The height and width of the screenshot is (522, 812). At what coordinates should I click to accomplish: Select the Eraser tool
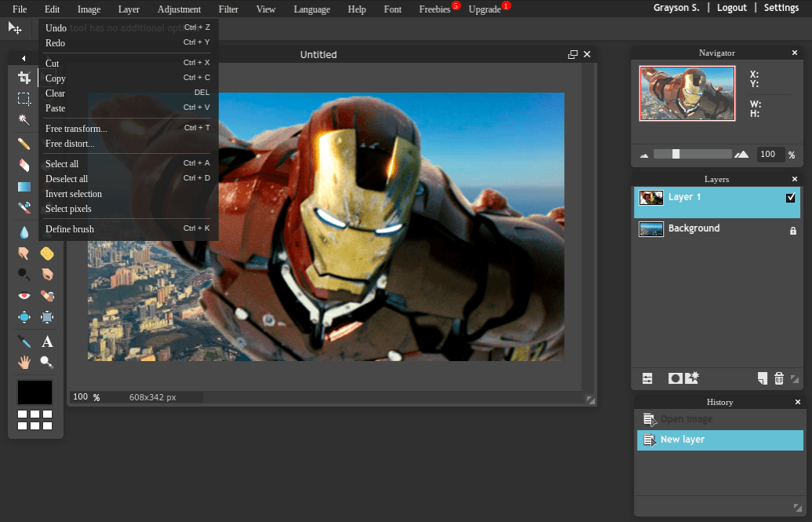click(x=24, y=165)
